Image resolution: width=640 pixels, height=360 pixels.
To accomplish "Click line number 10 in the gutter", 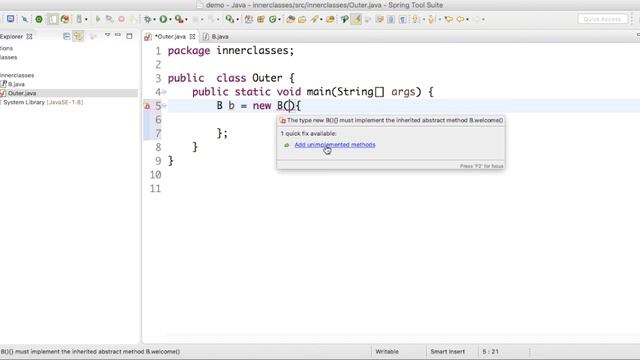I will tap(156, 175).
